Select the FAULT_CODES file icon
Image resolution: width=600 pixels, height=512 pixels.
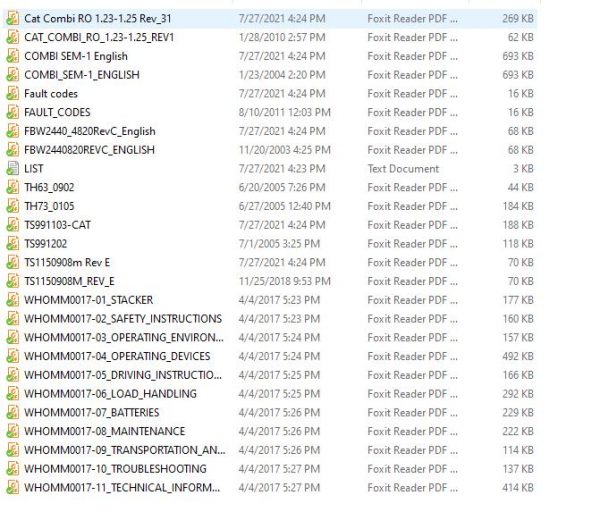point(13,112)
